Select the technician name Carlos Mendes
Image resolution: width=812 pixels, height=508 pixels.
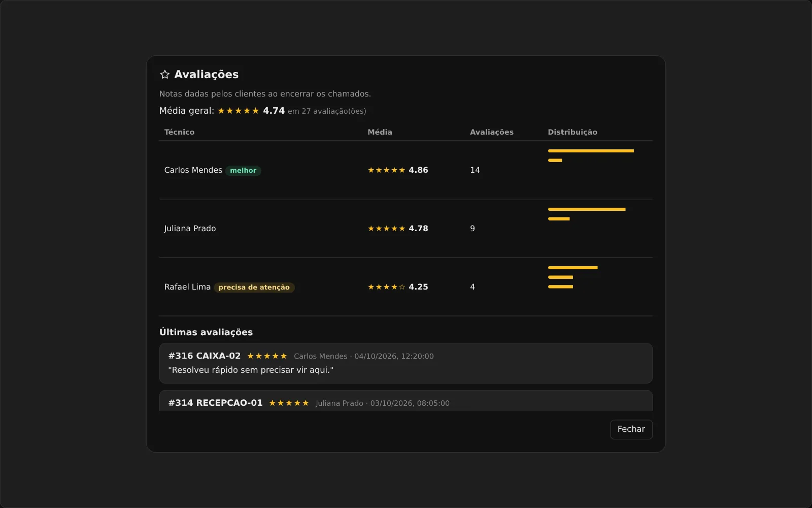(x=193, y=170)
